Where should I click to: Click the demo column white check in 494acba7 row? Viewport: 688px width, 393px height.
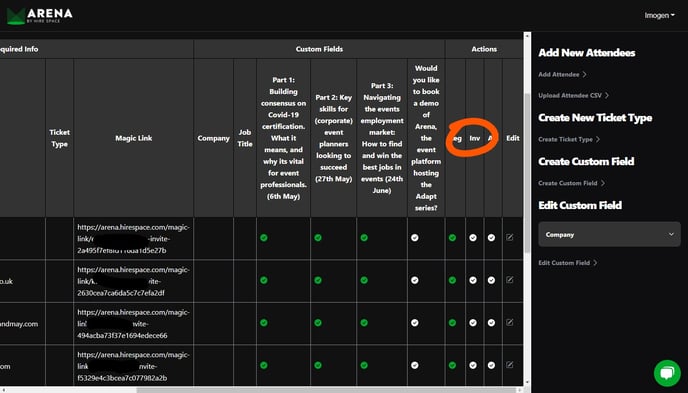pos(415,323)
